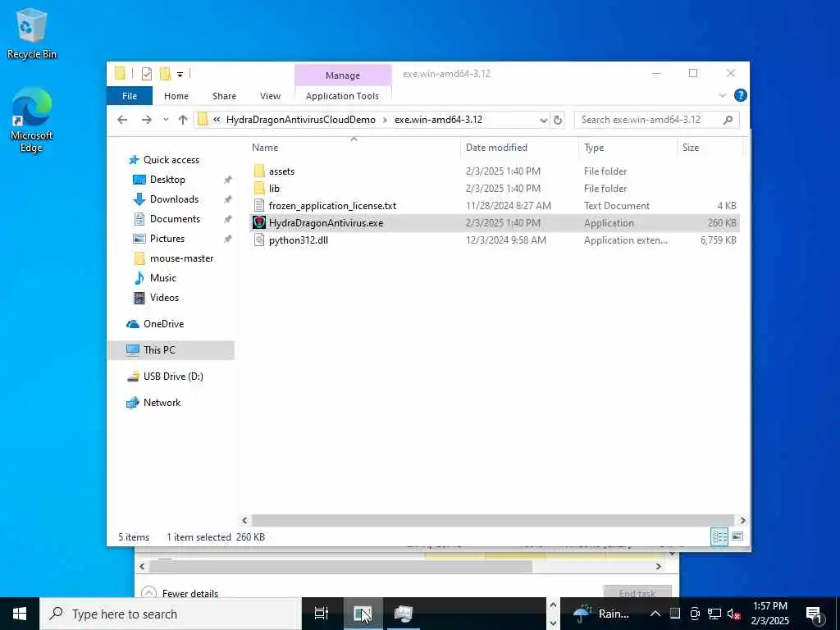The image size is (840, 630).
Task: Click the Properties quick access toolbar icon
Action: point(146,74)
